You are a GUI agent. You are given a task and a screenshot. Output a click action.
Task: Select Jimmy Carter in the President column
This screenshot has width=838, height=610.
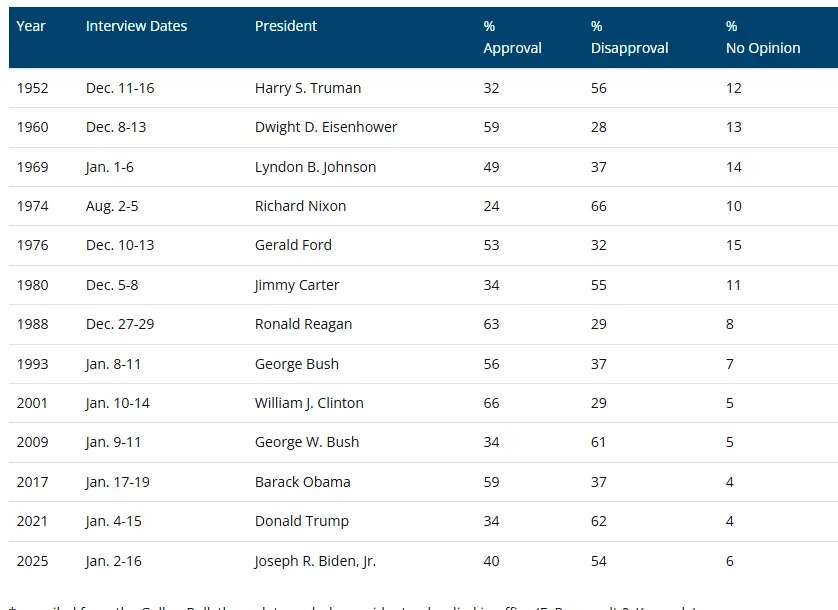click(x=297, y=285)
